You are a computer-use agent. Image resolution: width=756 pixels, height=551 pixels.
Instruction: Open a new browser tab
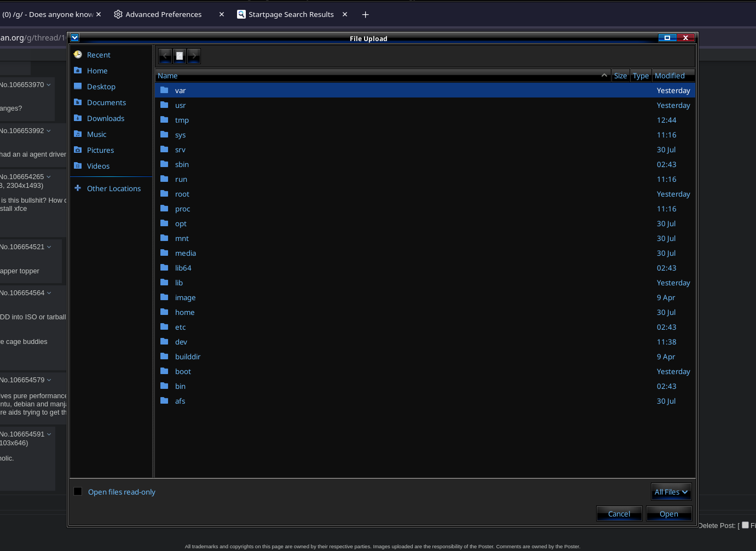(x=365, y=14)
